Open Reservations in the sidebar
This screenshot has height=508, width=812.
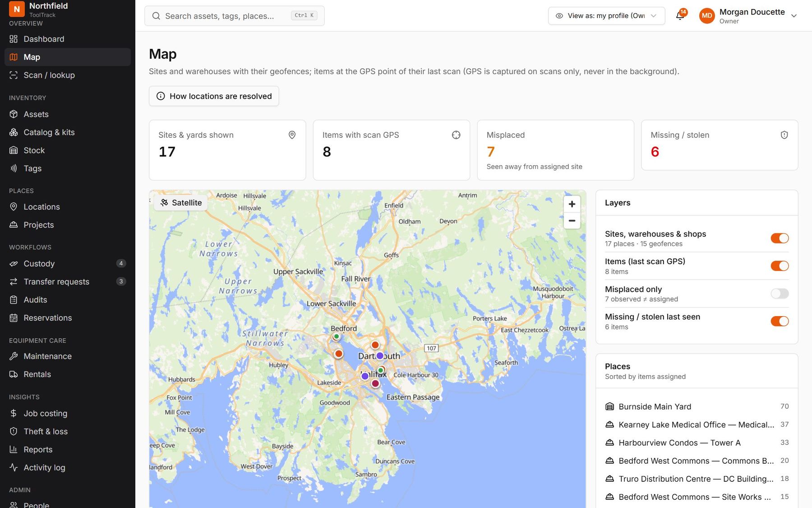coord(68,318)
